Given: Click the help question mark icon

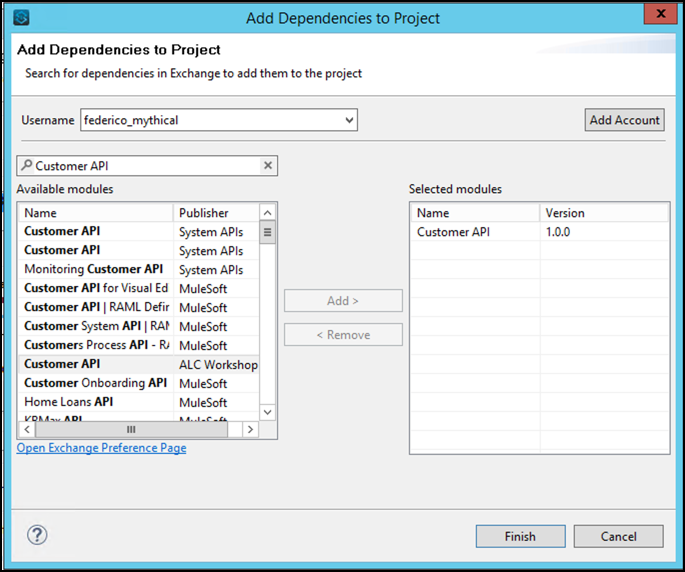Looking at the screenshot, I should [x=37, y=535].
